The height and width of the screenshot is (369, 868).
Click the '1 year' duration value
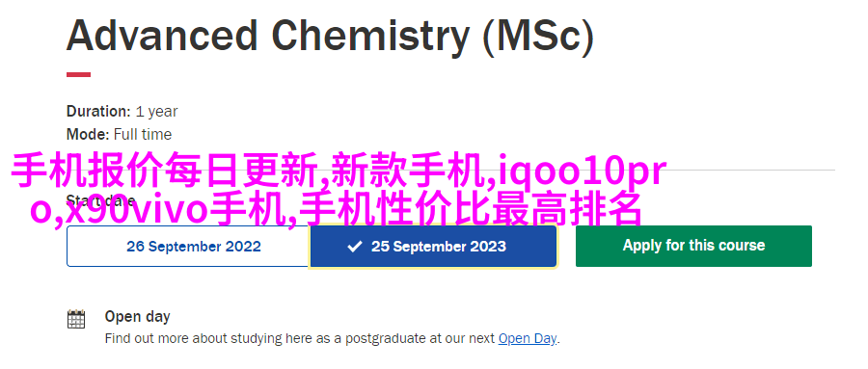156,112
